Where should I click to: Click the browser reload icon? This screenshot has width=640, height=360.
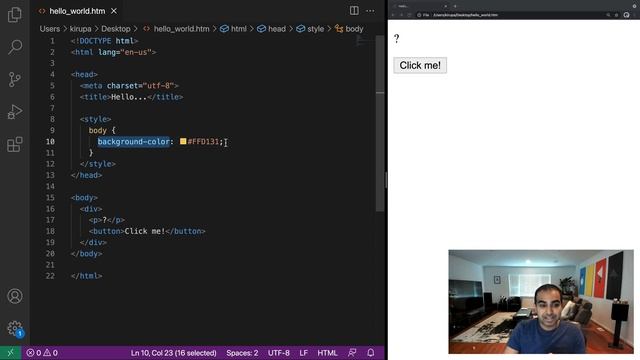409,15
